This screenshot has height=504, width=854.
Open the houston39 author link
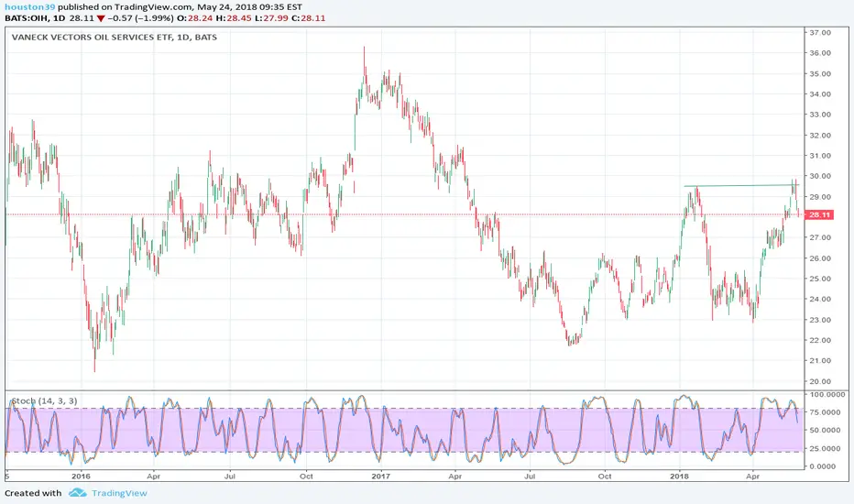coord(30,7)
